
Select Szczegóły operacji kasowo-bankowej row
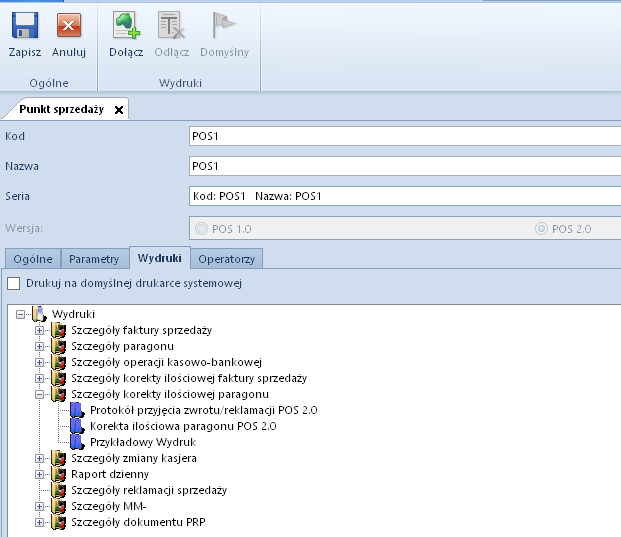click(x=166, y=362)
